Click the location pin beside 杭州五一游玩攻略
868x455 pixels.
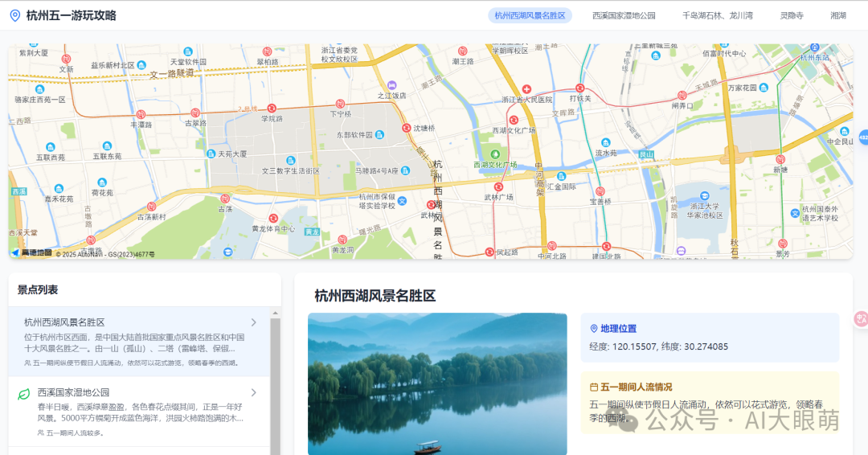15,15
